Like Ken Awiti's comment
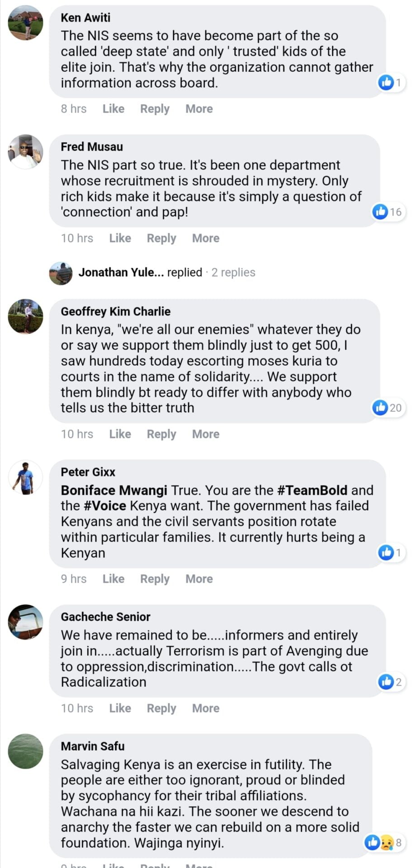The image size is (415, 868). 113,109
